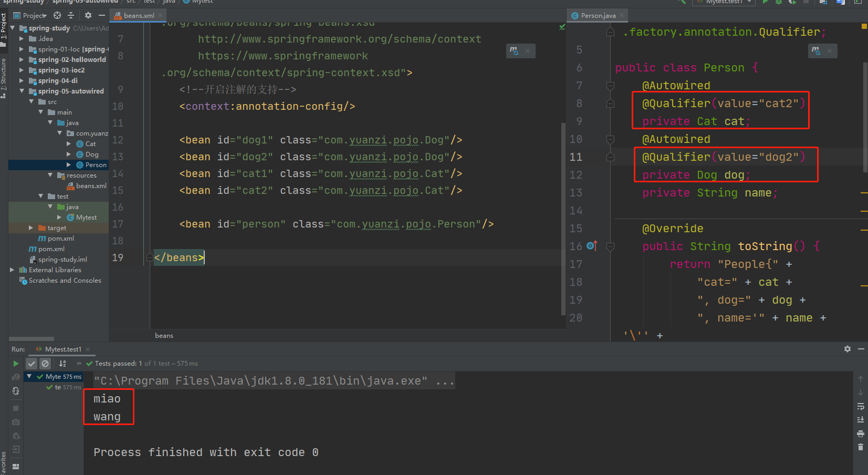
Task: Select the Mytest.test1 Run tab
Action: point(62,349)
